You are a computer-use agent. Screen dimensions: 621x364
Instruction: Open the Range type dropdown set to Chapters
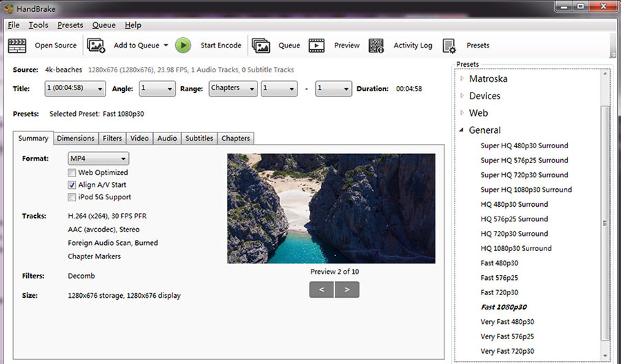(x=233, y=89)
